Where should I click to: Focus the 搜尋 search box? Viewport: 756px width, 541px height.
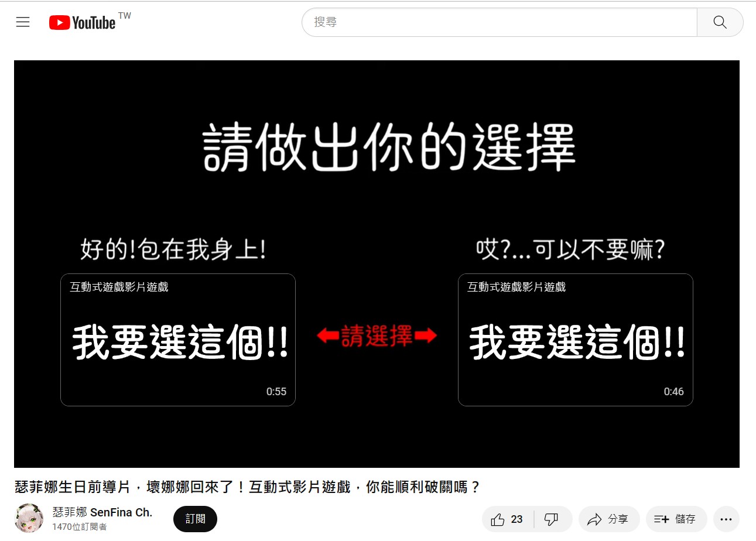click(x=500, y=22)
